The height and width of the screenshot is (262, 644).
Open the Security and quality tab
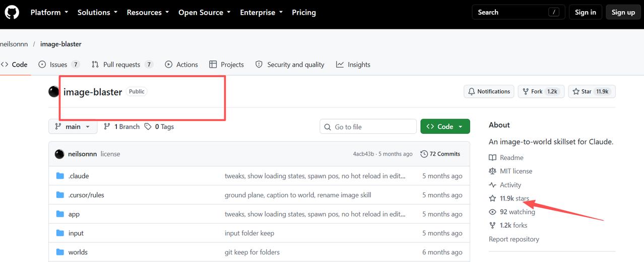point(290,65)
